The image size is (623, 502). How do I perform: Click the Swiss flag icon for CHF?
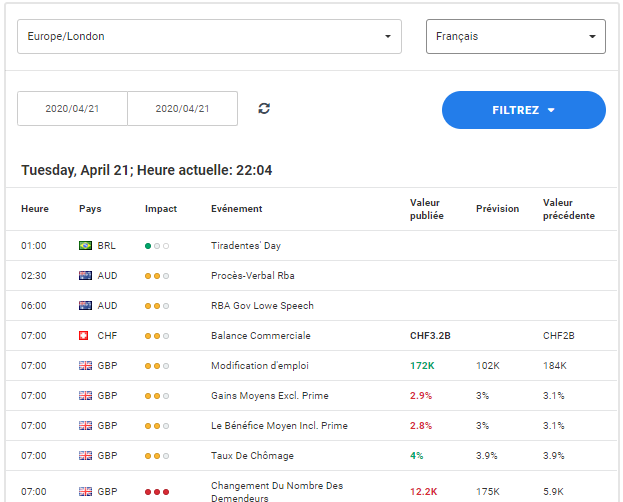[x=85, y=336]
